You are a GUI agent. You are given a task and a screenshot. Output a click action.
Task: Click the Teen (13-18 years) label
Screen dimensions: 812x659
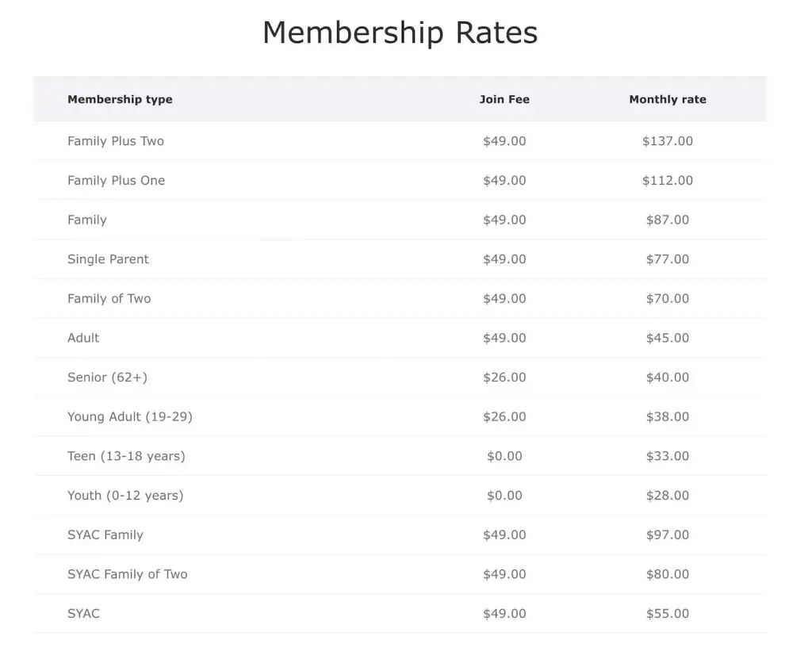point(126,456)
